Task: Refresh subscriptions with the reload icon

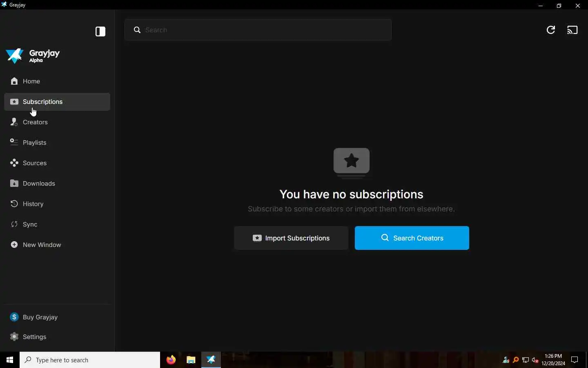Action: pos(551,30)
